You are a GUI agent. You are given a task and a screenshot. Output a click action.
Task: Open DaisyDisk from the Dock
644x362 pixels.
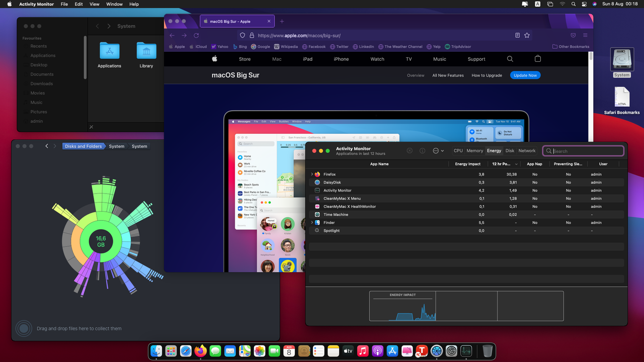436,351
